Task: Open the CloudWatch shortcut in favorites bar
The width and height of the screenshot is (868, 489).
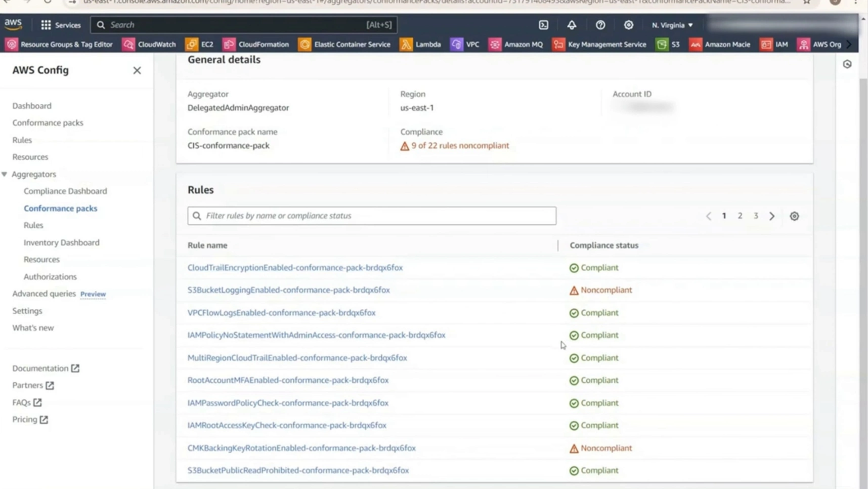Action: click(x=149, y=45)
